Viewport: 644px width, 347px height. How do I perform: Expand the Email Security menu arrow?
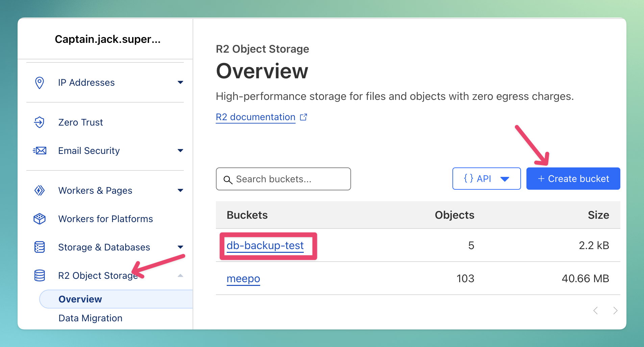(180, 151)
